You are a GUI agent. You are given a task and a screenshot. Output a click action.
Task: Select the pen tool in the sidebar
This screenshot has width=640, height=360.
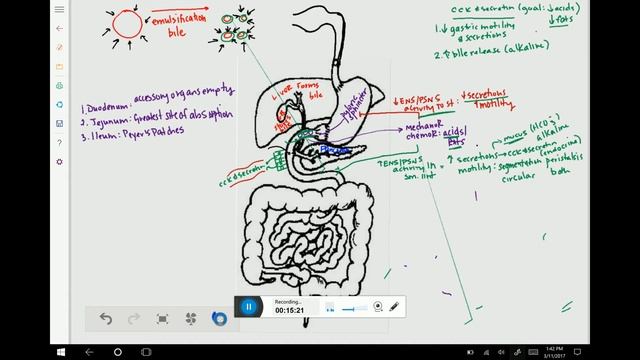tap(60, 47)
